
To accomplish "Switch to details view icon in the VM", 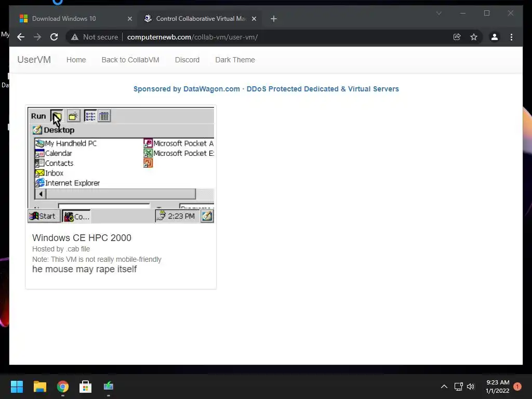I will [104, 116].
